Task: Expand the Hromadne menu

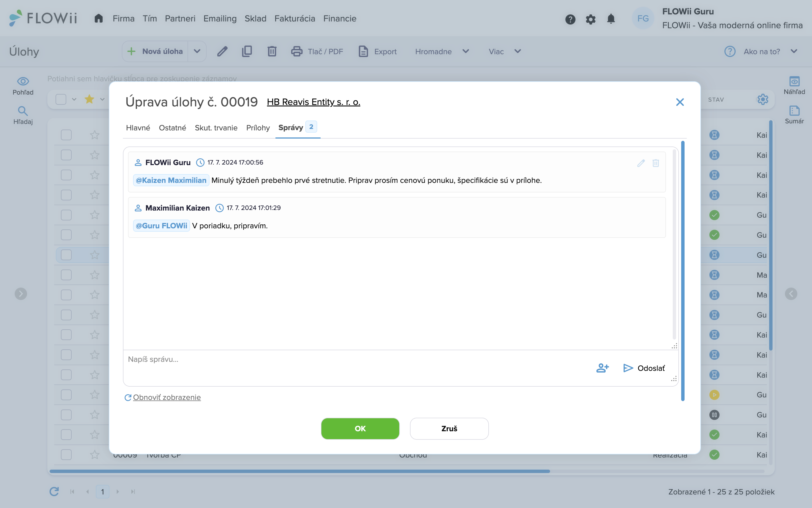Action: pos(442,51)
